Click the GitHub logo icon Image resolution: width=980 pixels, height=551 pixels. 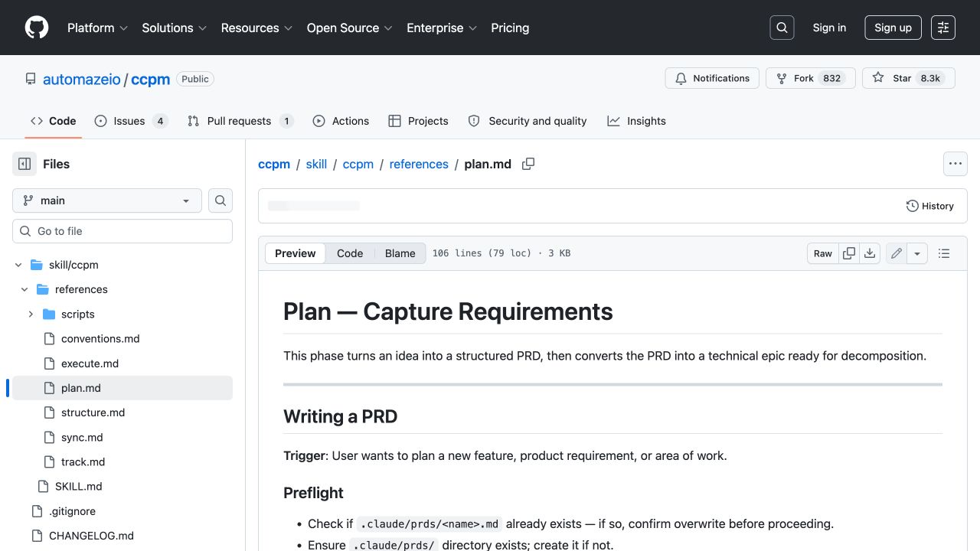37,28
